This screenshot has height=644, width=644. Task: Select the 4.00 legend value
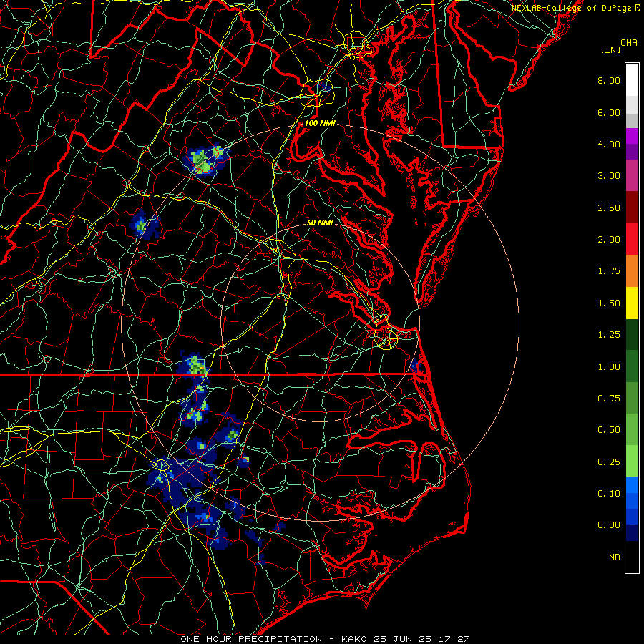609,144
